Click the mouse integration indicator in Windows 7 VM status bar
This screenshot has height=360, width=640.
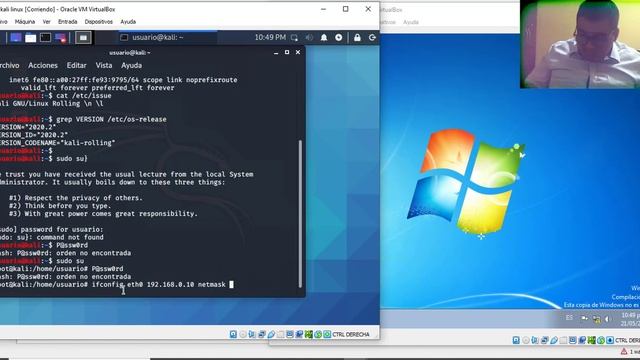tap(601, 340)
